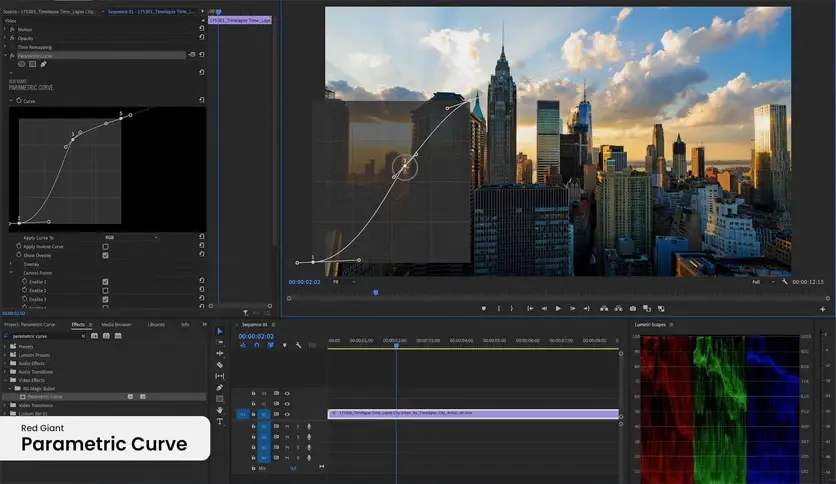Open the Libraries tab
Image resolution: width=836 pixels, height=484 pixels.
(156, 324)
